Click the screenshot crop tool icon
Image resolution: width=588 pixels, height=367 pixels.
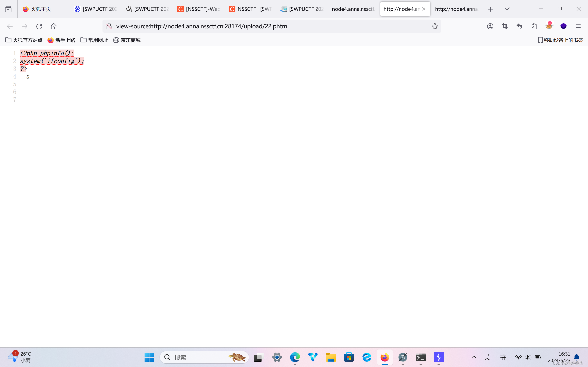505,26
